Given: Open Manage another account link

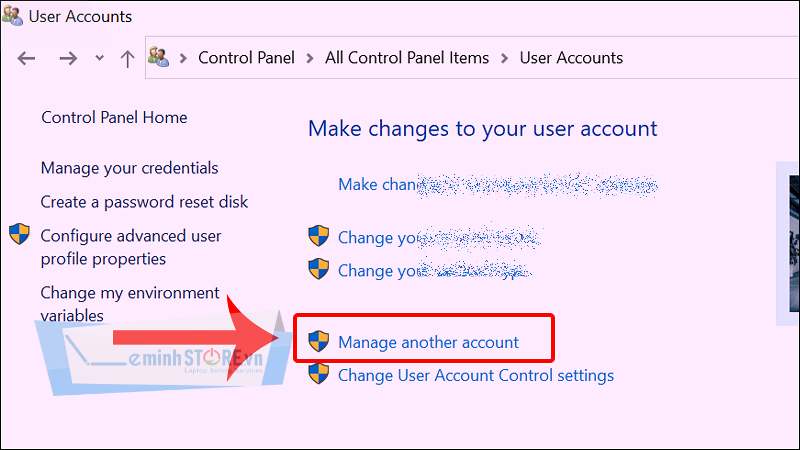Looking at the screenshot, I should [429, 342].
